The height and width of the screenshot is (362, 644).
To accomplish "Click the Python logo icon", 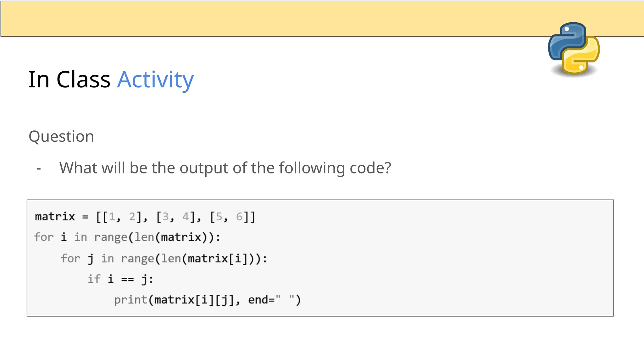I will coord(574,48).
